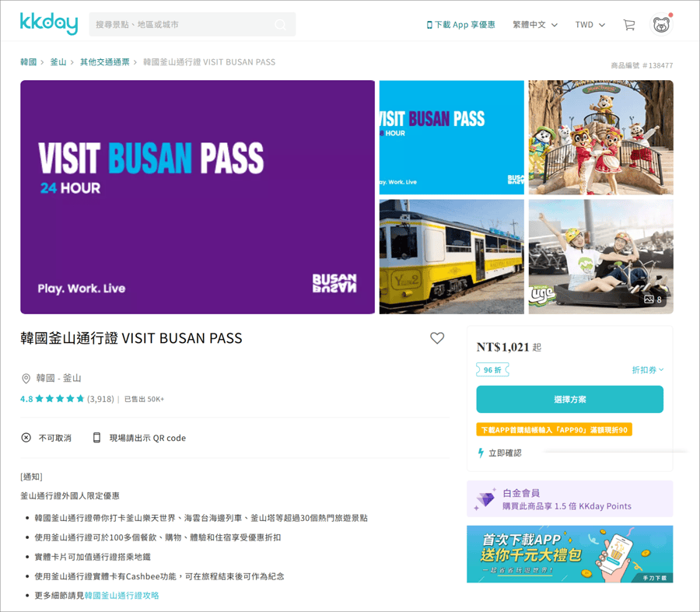The image size is (700, 612).
Task: Click the five-star rating icons
Action: coord(60,399)
